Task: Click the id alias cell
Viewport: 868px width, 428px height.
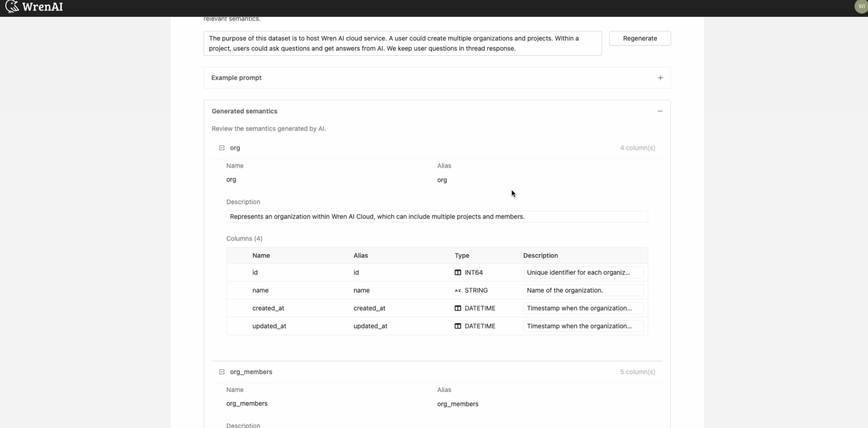Action: 356,272
